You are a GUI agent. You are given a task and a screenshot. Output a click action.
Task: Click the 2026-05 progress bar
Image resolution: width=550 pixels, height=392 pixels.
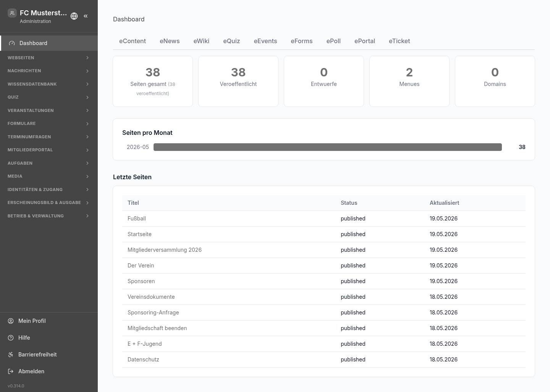click(328, 147)
